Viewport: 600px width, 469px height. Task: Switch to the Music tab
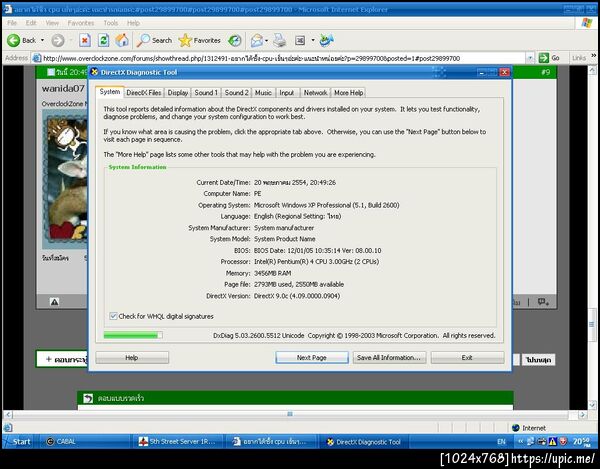pyautogui.click(x=263, y=93)
